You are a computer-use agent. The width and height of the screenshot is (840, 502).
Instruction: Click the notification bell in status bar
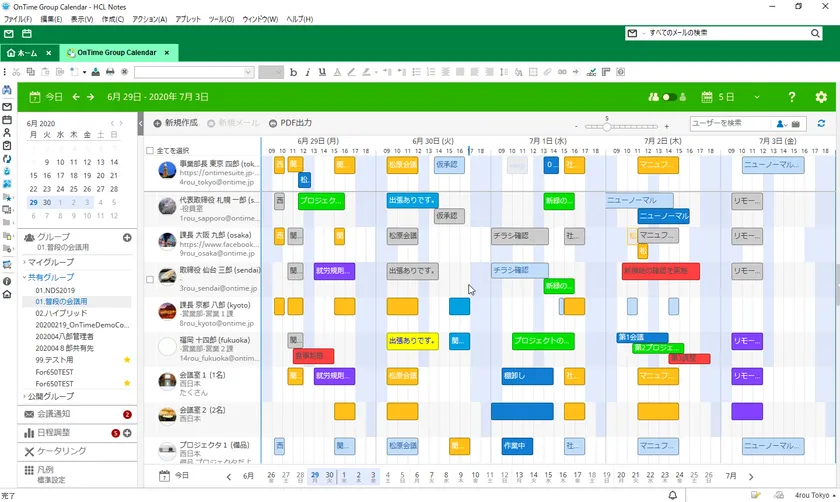tap(672, 495)
